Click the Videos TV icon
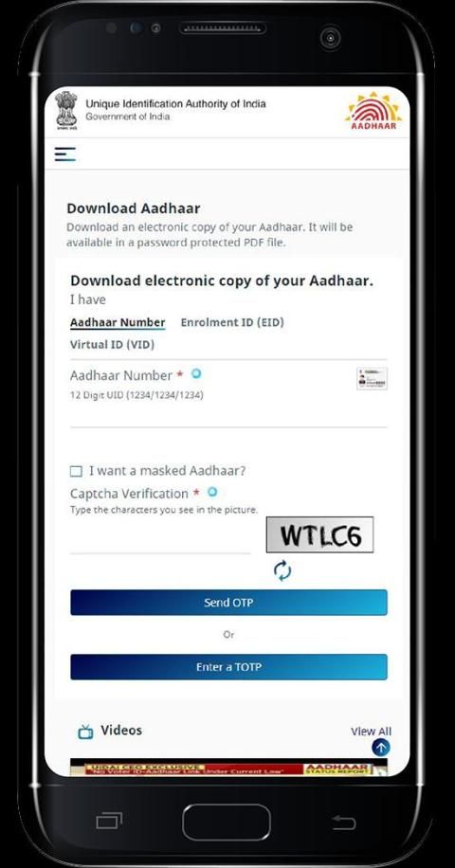The width and height of the screenshot is (455, 868). pyautogui.click(x=85, y=732)
